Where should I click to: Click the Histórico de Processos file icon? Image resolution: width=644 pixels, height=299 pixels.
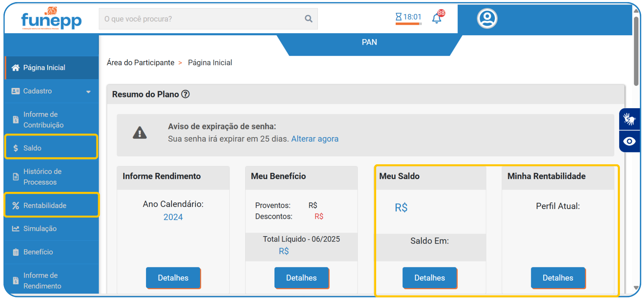pyautogui.click(x=16, y=177)
